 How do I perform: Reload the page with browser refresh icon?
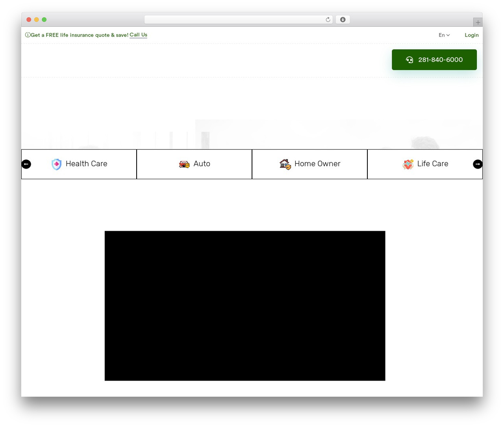(328, 20)
